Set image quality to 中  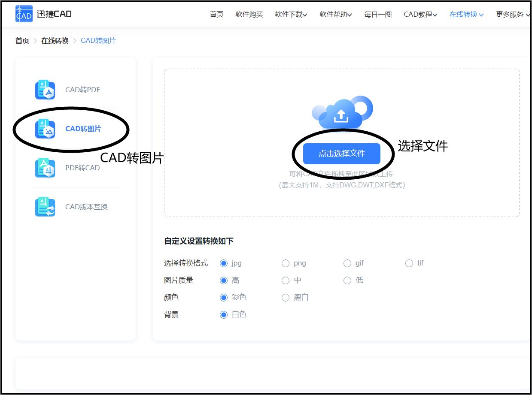tap(286, 280)
